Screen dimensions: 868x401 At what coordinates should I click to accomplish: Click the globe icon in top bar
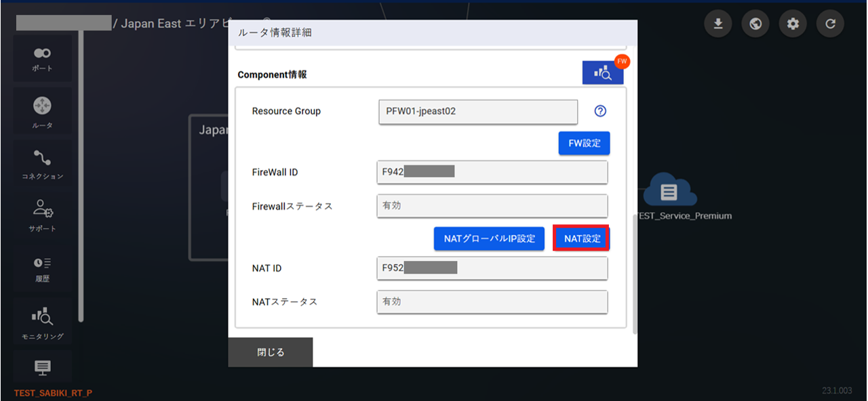(755, 24)
